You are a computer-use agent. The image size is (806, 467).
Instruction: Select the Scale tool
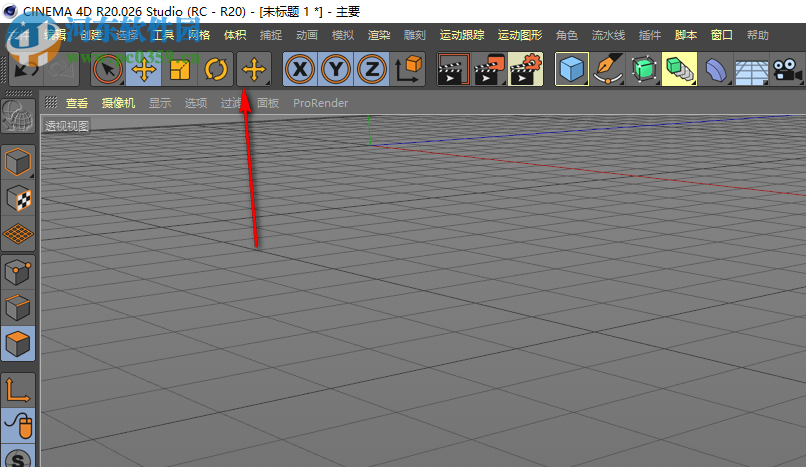tap(179, 69)
